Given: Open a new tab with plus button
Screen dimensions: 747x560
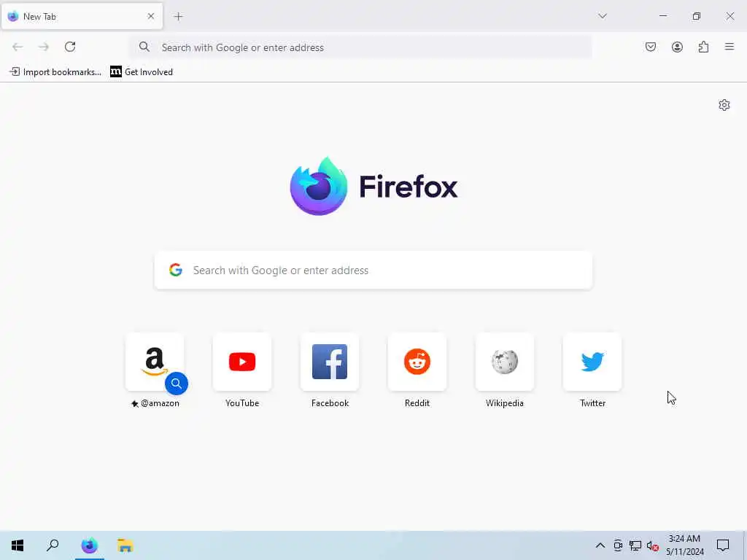Looking at the screenshot, I should pyautogui.click(x=178, y=17).
